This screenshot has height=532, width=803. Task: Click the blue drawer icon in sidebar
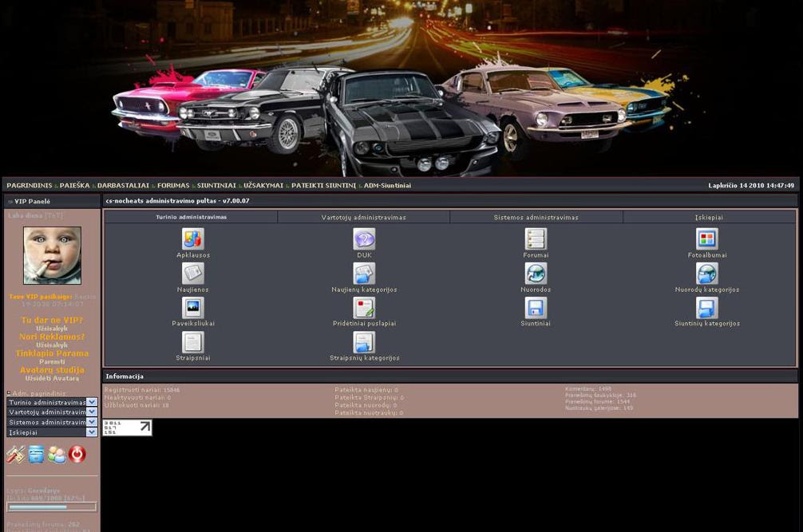36,455
